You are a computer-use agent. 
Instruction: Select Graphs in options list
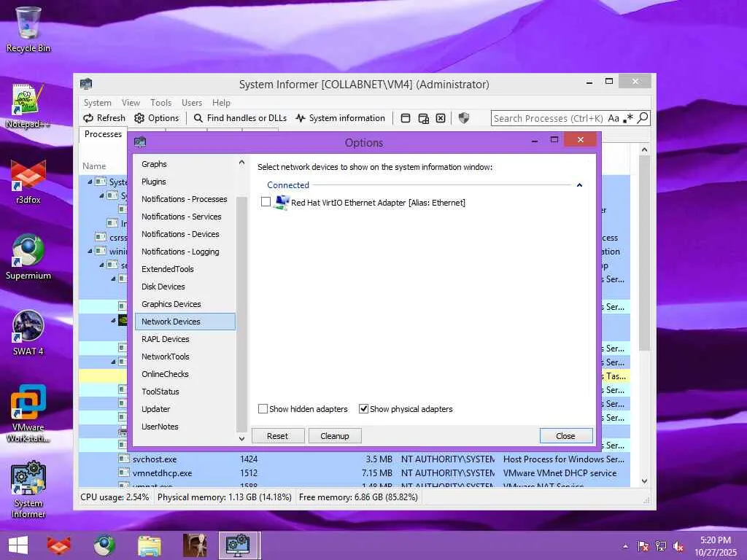[x=185, y=164]
